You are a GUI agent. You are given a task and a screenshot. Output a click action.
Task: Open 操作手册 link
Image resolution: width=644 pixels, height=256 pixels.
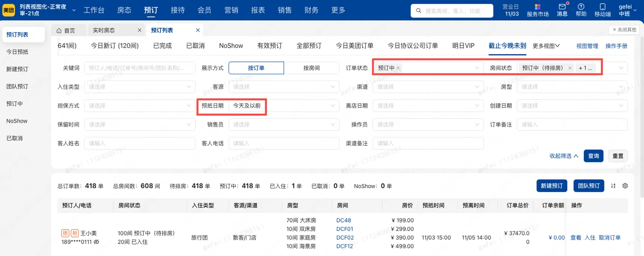click(x=616, y=46)
